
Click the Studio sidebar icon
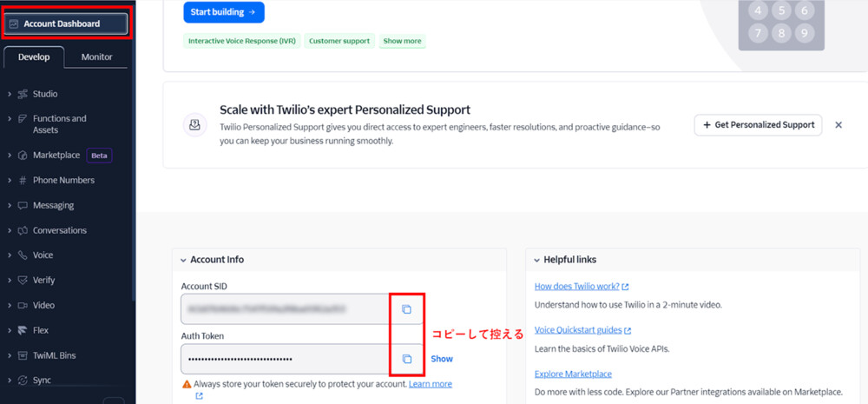point(22,94)
